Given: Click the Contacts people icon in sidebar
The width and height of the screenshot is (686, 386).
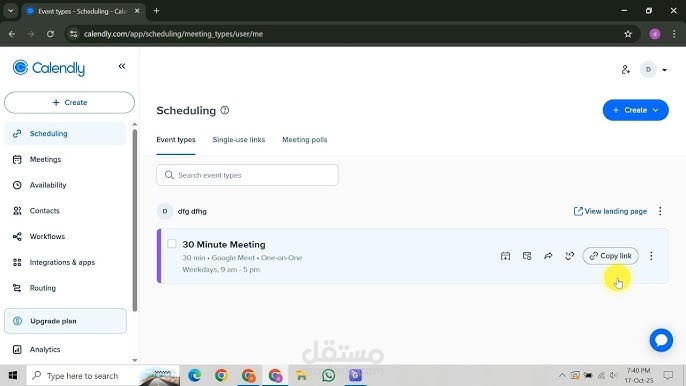Looking at the screenshot, I should pos(17,211).
